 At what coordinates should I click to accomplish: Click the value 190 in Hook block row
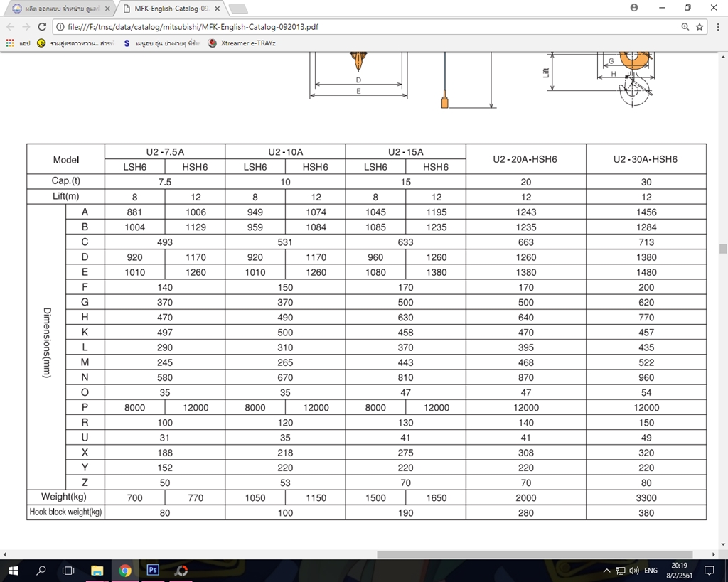tap(406, 513)
